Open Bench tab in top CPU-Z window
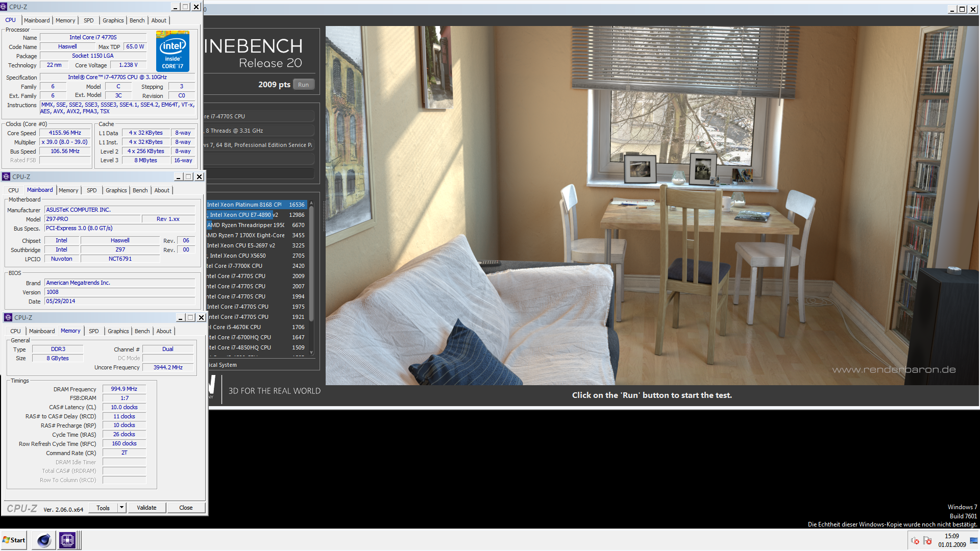 point(137,20)
